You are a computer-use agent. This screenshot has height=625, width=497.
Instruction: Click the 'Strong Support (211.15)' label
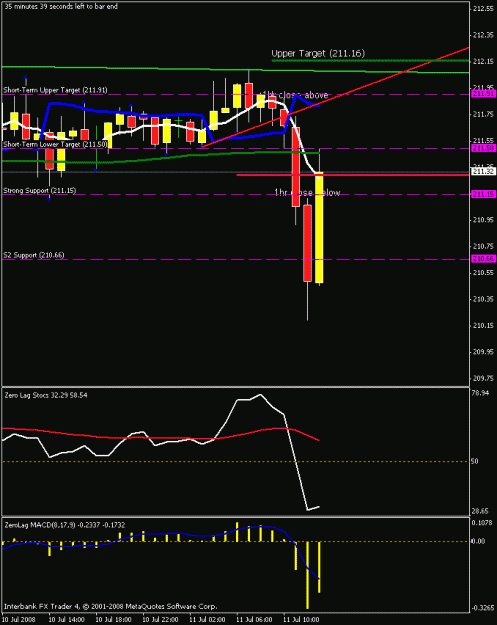click(39, 191)
